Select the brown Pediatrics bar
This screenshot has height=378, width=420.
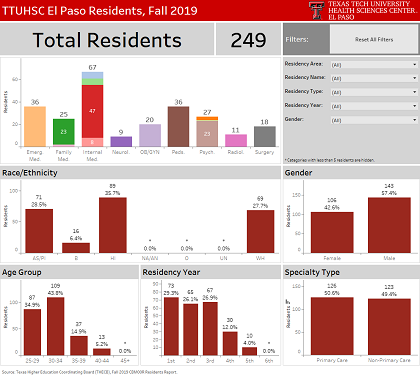(x=178, y=126)
